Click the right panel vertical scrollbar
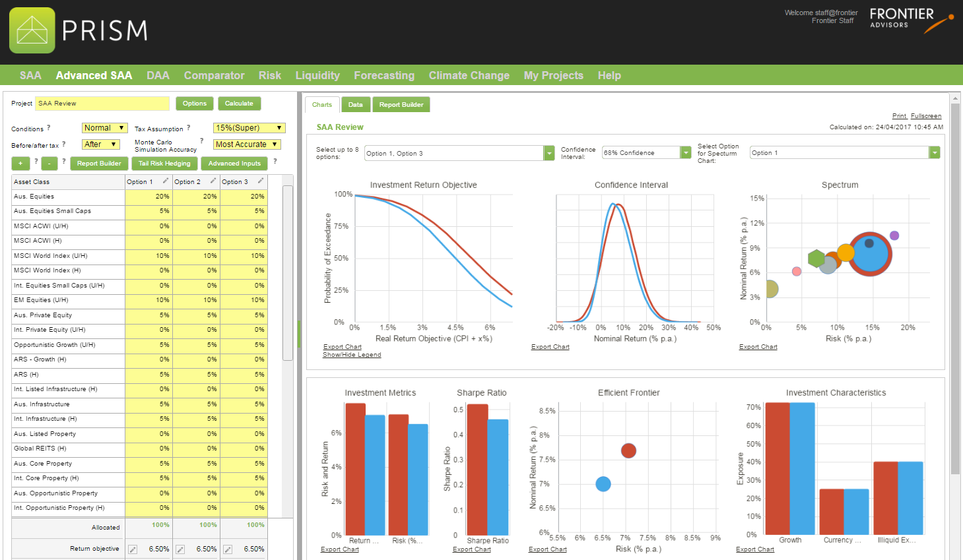 click(955, 288)
